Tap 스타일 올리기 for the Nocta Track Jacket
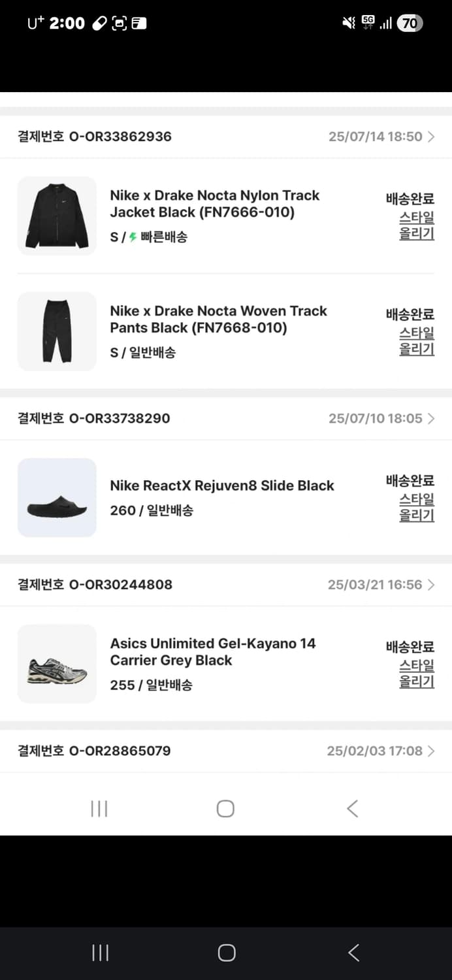 point(416,225)
